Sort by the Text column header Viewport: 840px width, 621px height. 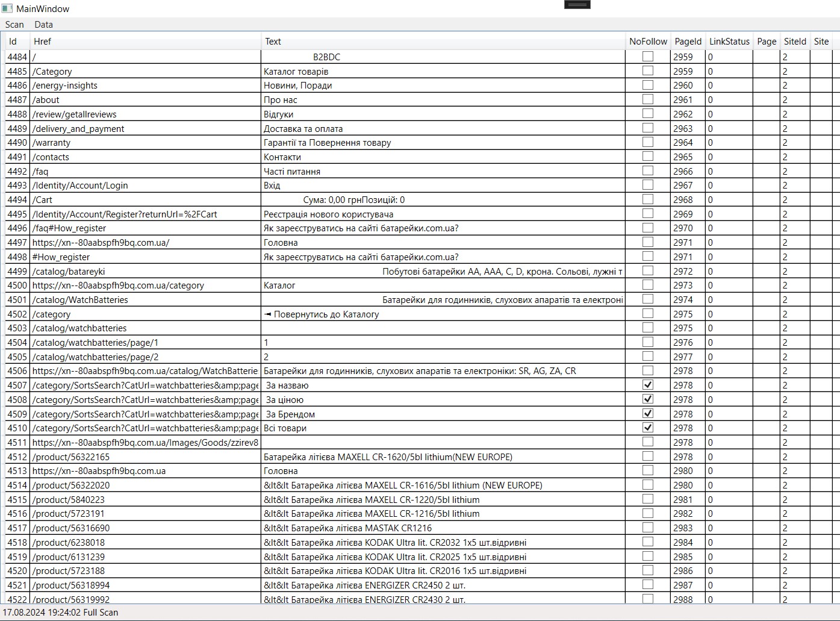tap(443, 42)
